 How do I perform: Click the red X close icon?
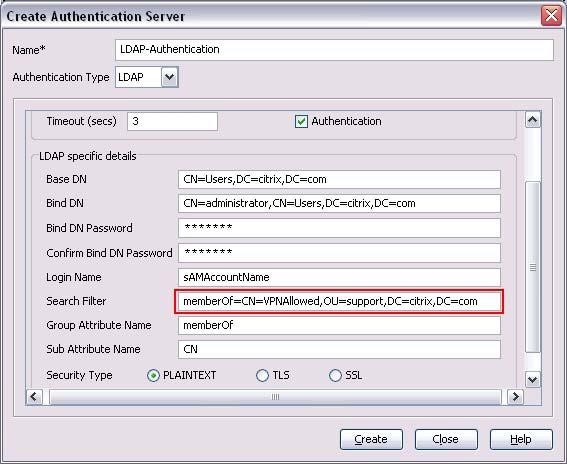[x=551, y=16]
